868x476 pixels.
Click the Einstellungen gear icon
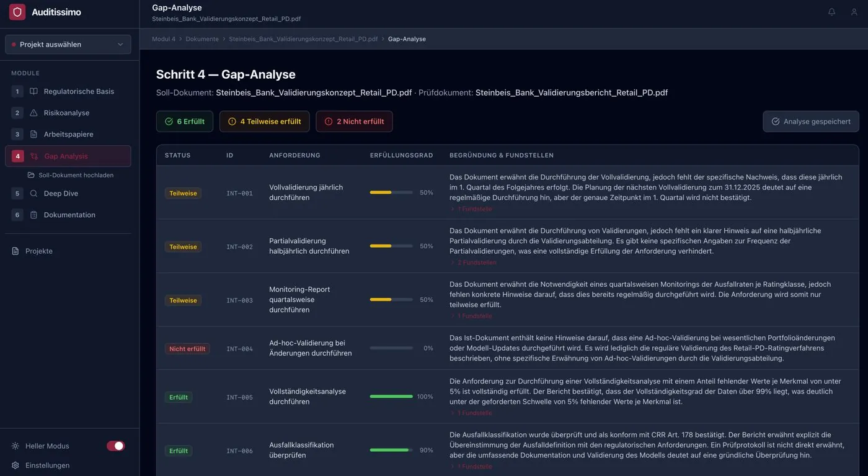[15, 465]
